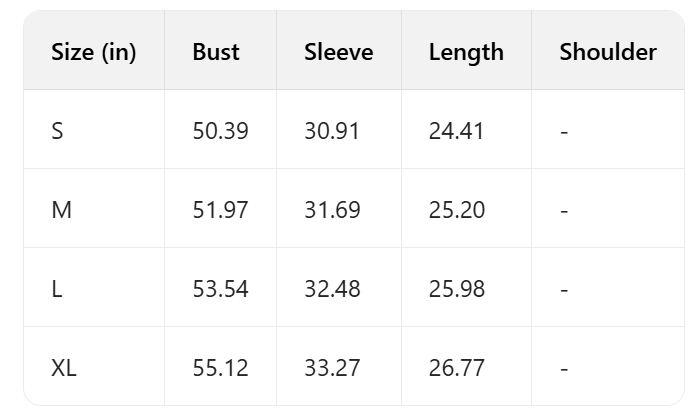Select bust value 53.54
The image size is (696, 411).
220,289
